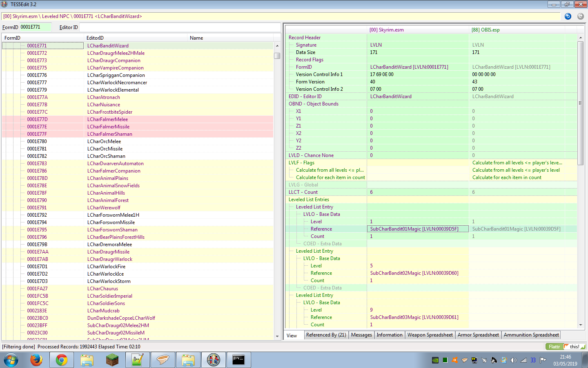Select LCharOrcShaman record row

[x=138, y=156]
